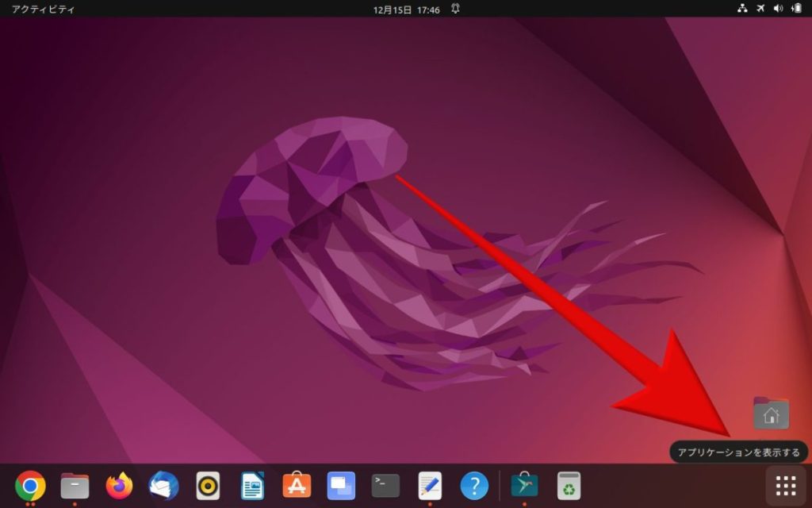Open the Home folder desktop icon
812x508 pixels.
[771, 413]
